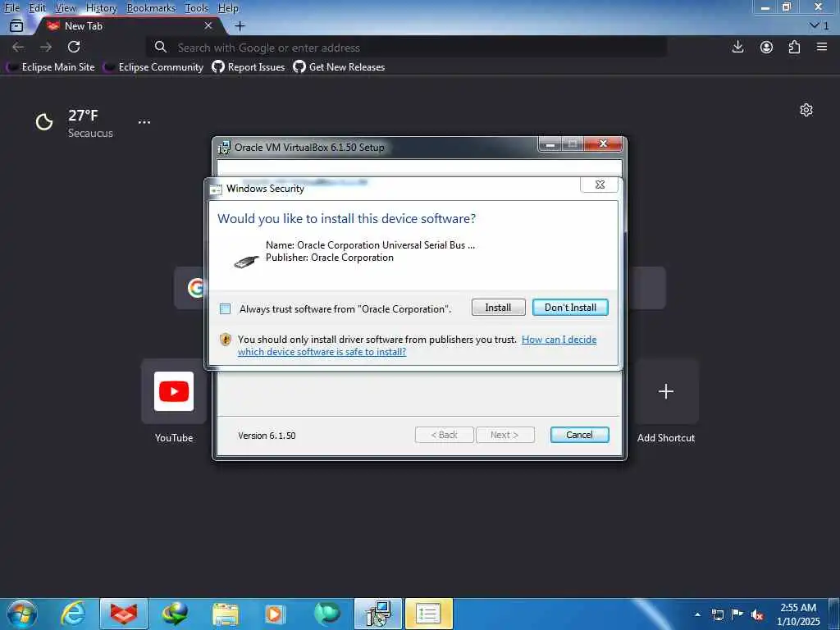The width and height of the screenshot is (840, 630).
Task: Open the Windows Start menu
Action: pyautogui.click(x=22, y=614)
